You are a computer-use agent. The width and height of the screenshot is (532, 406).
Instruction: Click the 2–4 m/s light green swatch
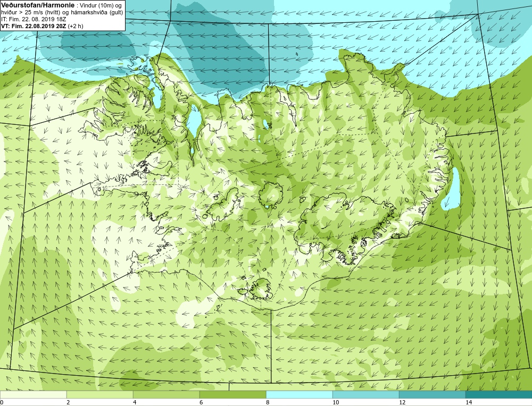(100, 394)
